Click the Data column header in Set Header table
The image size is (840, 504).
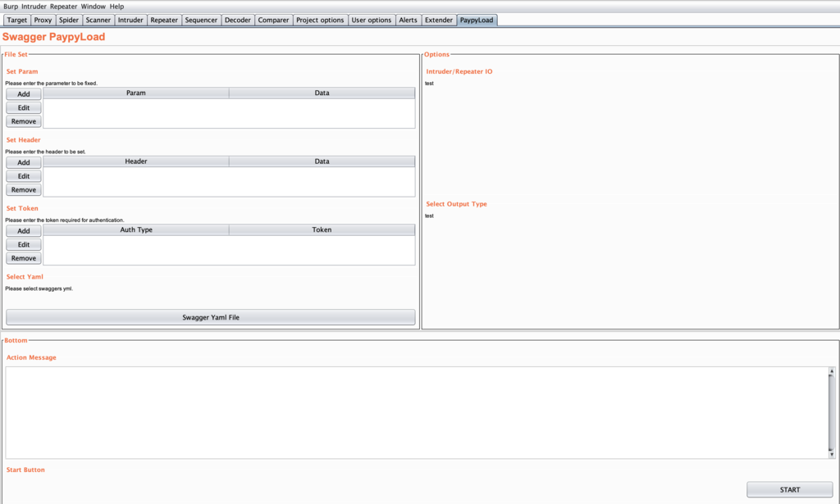tap(322, 161)
